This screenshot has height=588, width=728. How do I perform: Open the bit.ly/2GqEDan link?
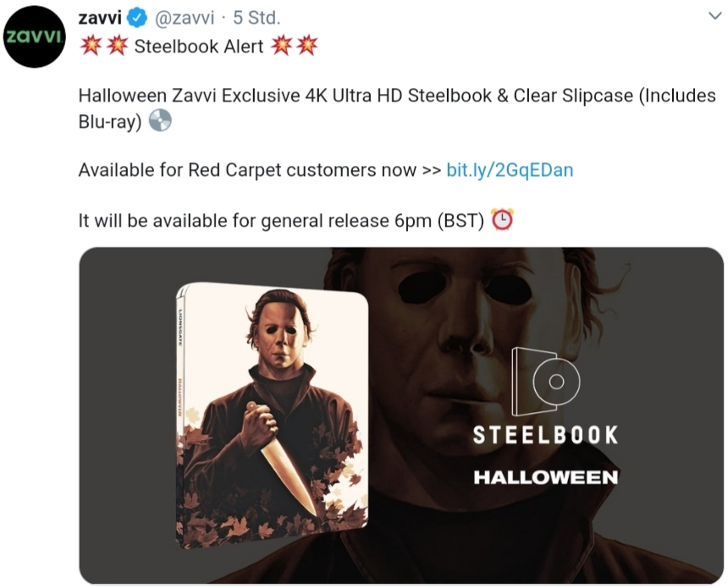pyautogui.click(x=510, y=170)
